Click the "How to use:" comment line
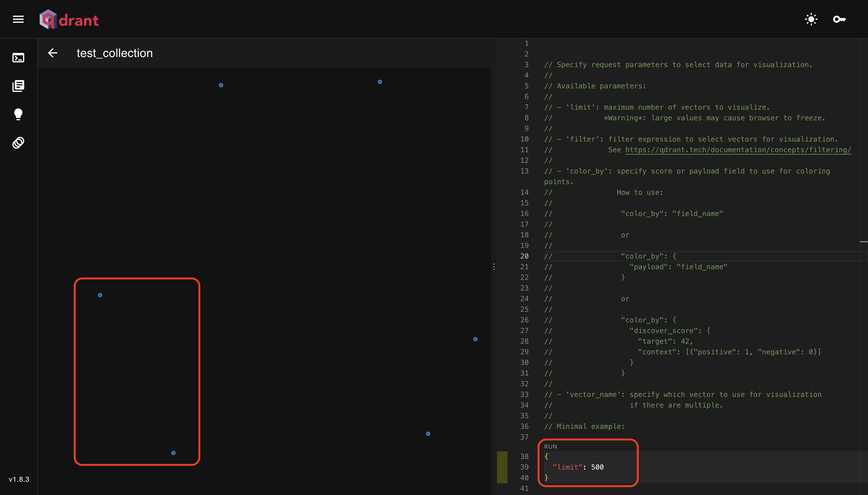Viewport: 868px width, 495px height. click(640, 192)
